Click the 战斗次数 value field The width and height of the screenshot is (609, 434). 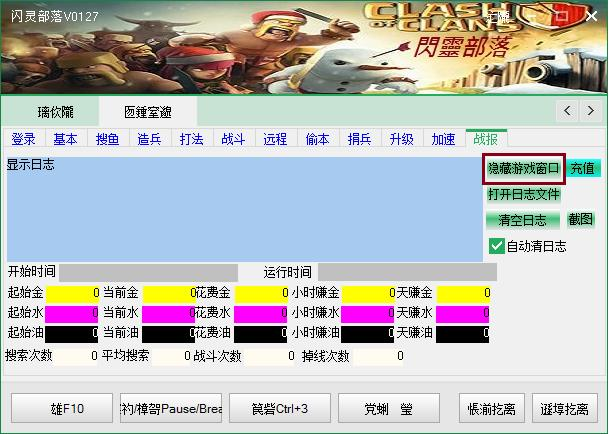tap(270, 356)
